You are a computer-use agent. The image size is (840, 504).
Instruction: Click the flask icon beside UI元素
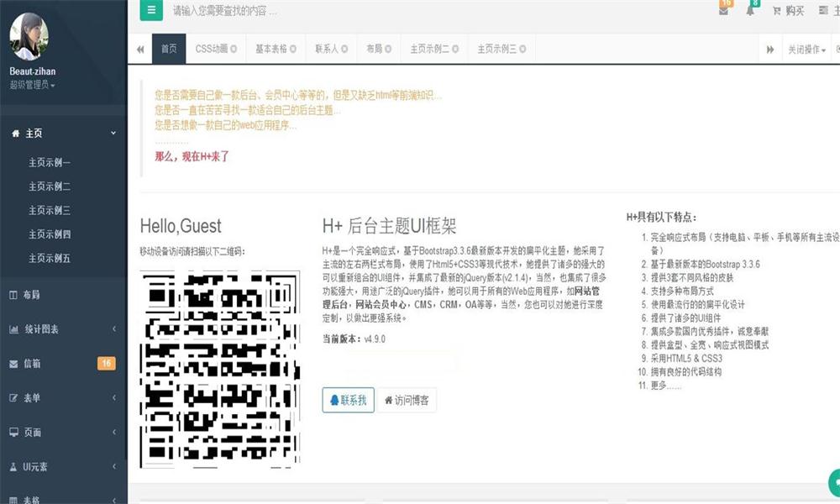[x=13, y=467]
